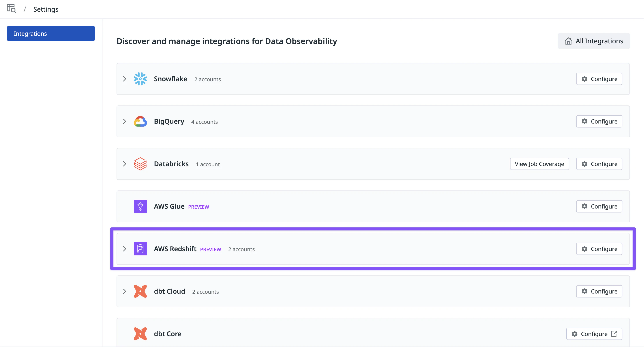Click the dbt Core orange logo
Image resolution: width=644 pixels, height=347 pixels.
click(x=140, y=334)
